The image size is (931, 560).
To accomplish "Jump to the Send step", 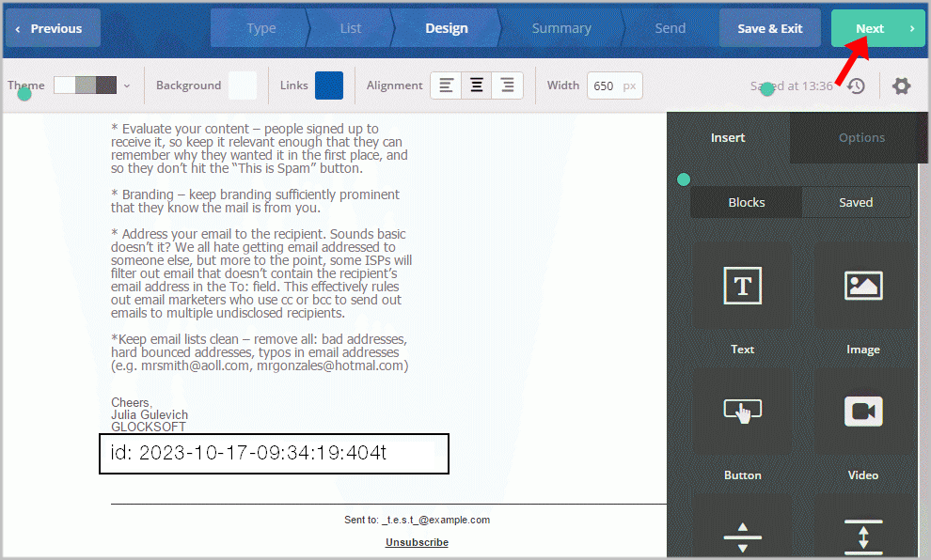I will point(670,28).
